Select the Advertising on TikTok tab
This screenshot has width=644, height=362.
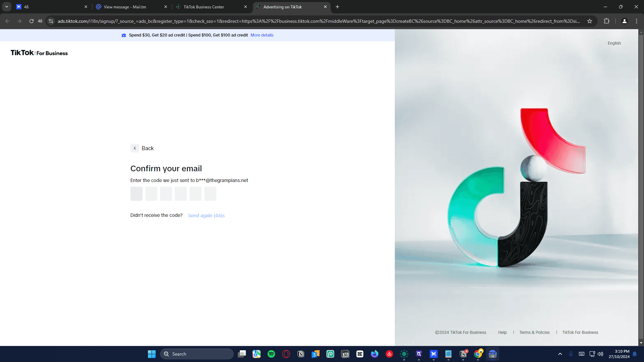pyautogui.click(x=291, y=7)
